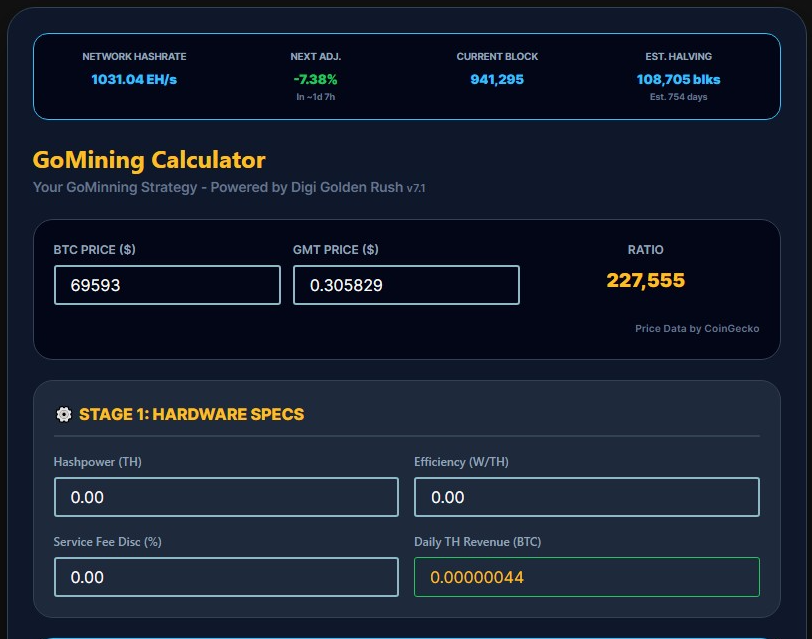Focus the Efficiency (W/TH) input
812x639 pixels.
[587, 497]
